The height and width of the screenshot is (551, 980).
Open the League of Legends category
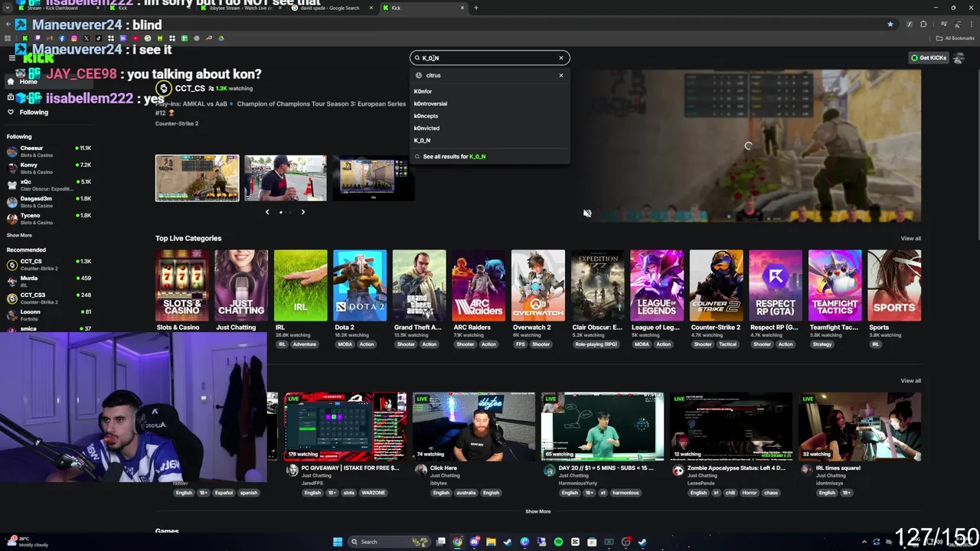click(x=656, y=285)
